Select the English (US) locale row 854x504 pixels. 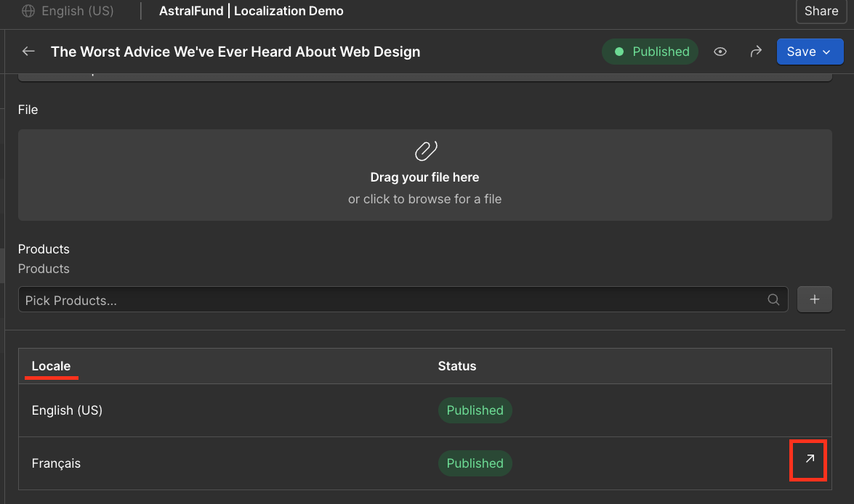[x=425, y=410]
